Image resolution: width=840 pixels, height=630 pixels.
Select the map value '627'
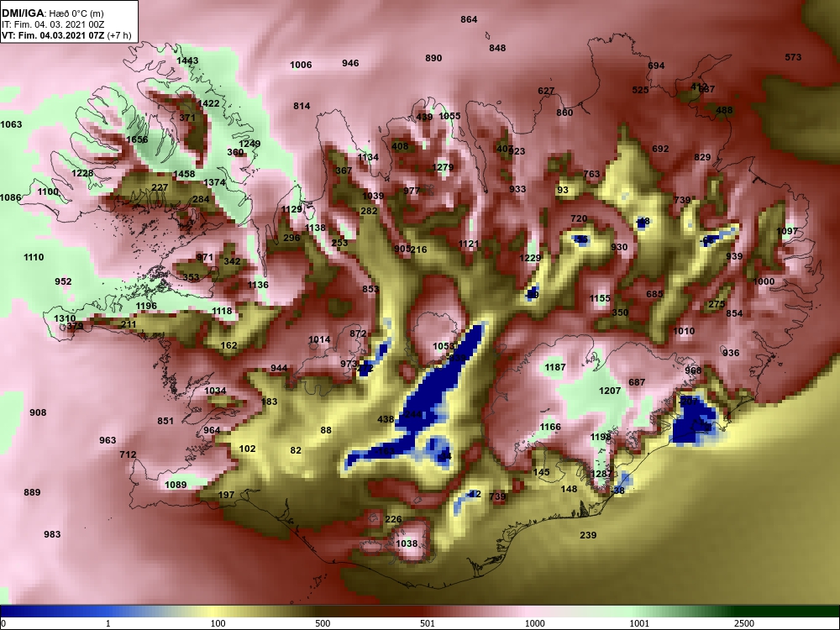point(546,91)
